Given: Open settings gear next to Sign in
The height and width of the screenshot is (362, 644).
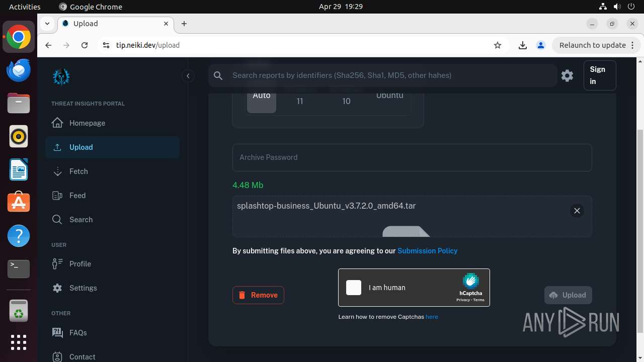Looking at the screenshot, I should coord(567,75).
